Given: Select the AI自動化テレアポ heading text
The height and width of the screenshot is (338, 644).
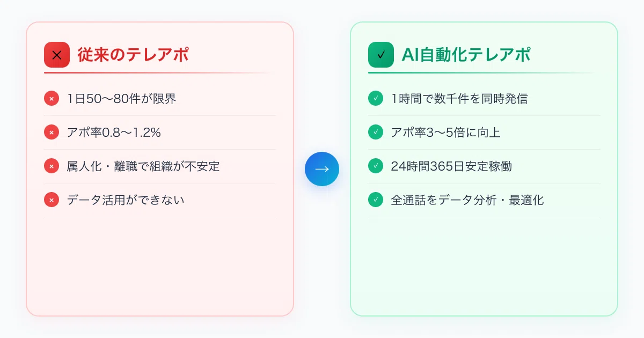Looking at the screenshot, I should (466, 55).
